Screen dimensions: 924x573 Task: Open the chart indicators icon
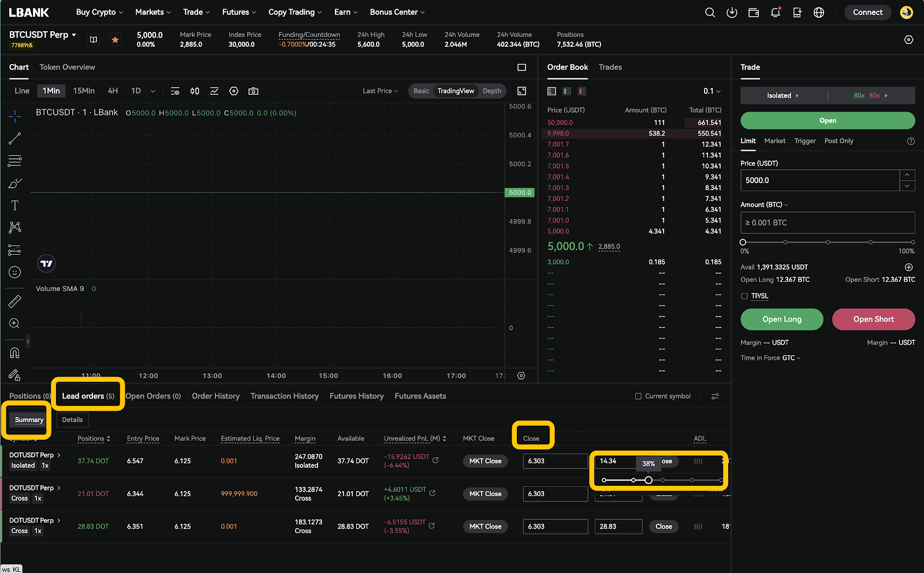tap(214, 91)
